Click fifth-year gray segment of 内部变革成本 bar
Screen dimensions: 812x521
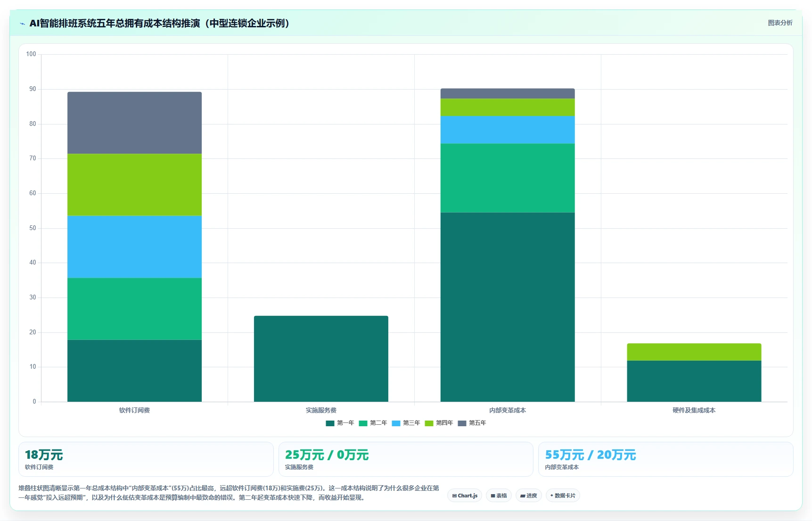(508, 93)
